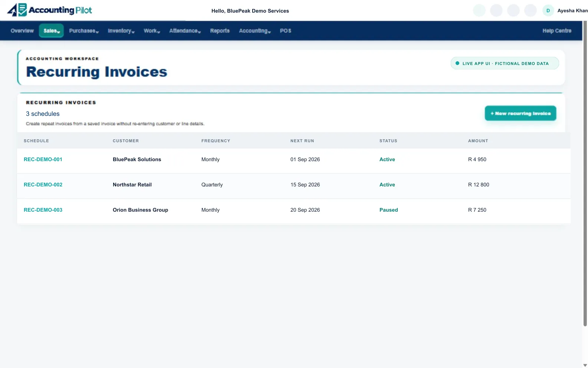Click Monthly frequency for Orion Business Group
This screenshot has height=368, width=588.
[x=210, y=210]
